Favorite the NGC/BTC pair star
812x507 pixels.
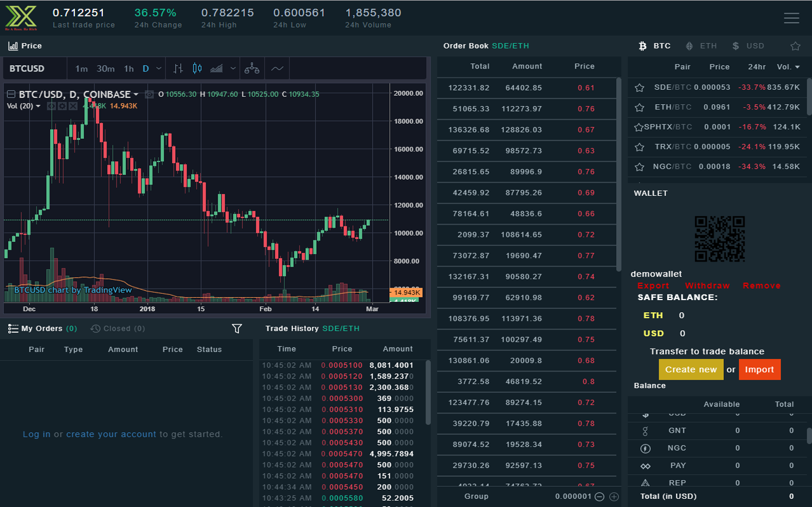(x=639, y=167)
